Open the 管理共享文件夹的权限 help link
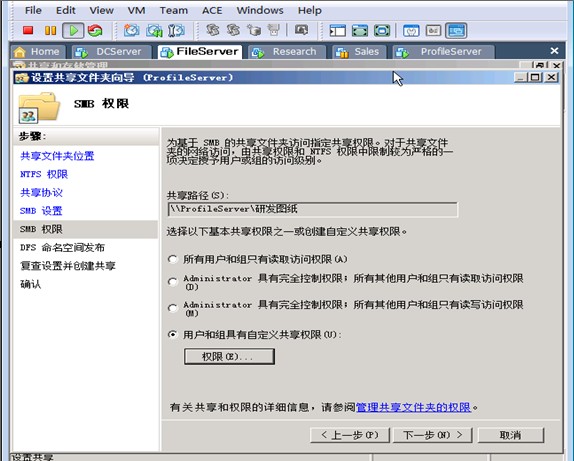This screenshot has width=574, height=461. click(x=413, y=407)
